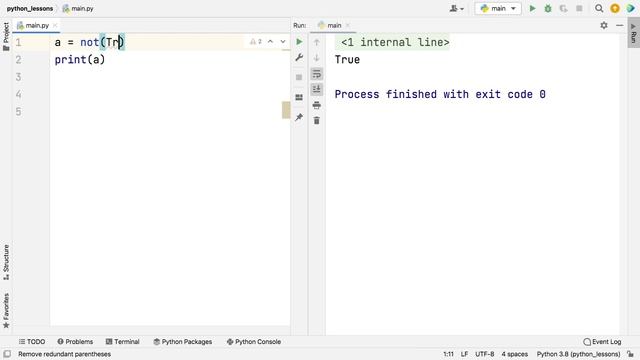Open Run panel gear settings
This screenshot has height=360, width=640.
[x=604, y=25]
